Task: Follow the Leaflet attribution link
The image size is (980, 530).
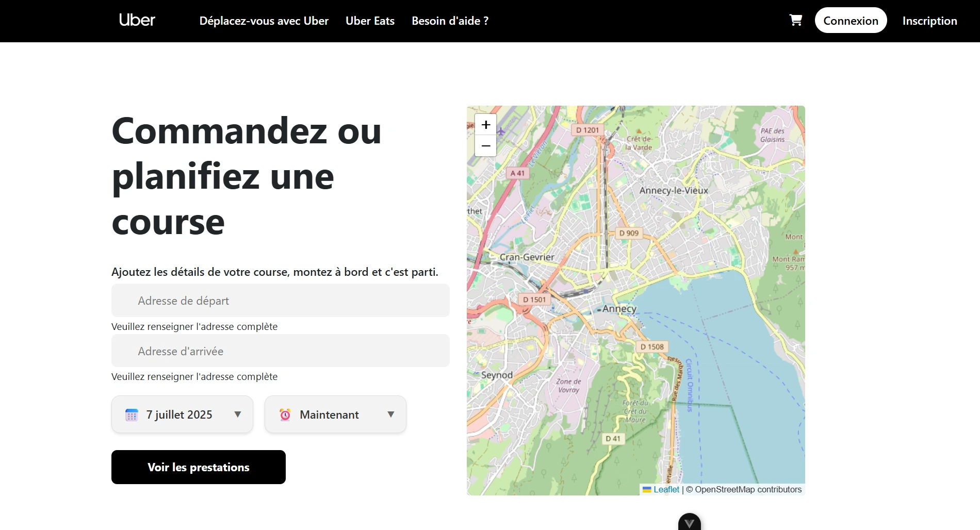Action: point(666,489)
